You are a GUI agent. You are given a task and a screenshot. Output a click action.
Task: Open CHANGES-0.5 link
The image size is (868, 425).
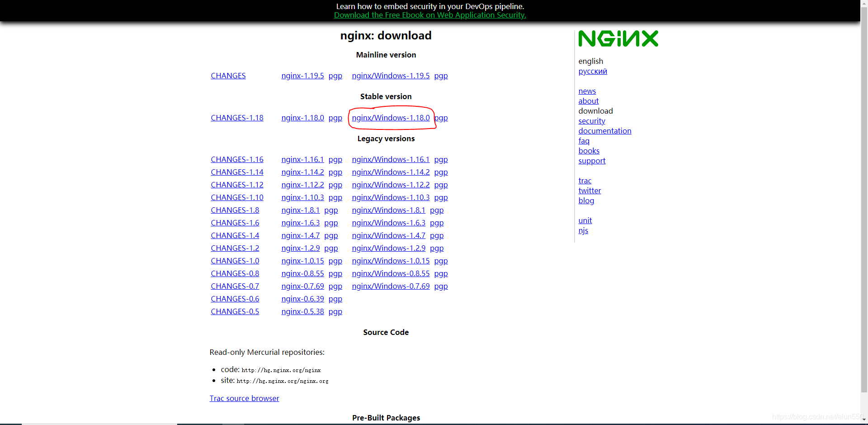[x=235, y=311]
